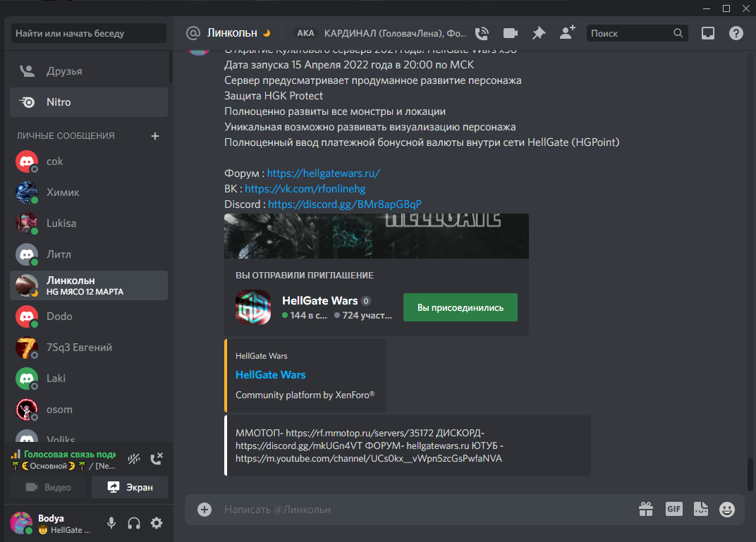The image size is (756, 542).
Task: Maximize the Discord window
Action: pos(726,8)
